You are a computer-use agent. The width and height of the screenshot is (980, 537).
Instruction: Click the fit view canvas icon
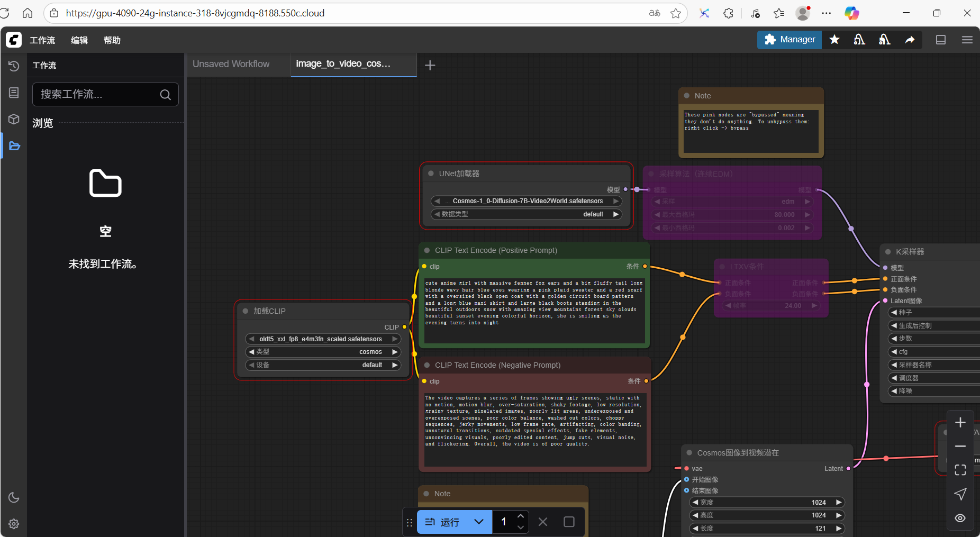(x=960, y=470)
